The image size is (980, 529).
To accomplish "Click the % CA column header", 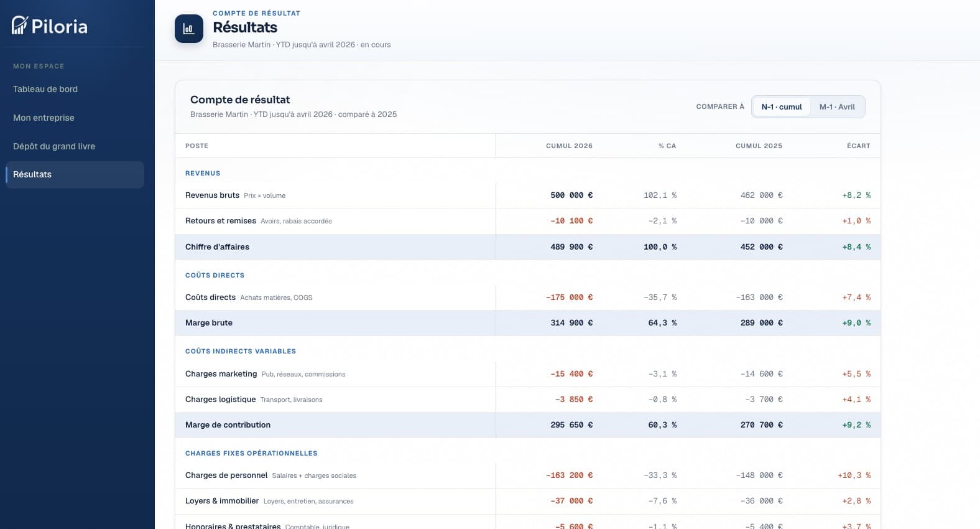I will pyautogui.click(x=667, y=146).
